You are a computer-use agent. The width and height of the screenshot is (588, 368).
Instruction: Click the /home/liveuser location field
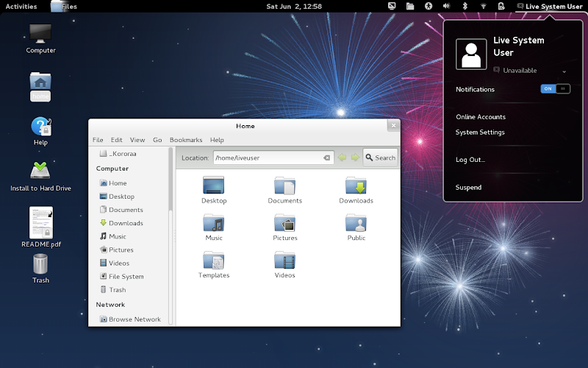266,158
